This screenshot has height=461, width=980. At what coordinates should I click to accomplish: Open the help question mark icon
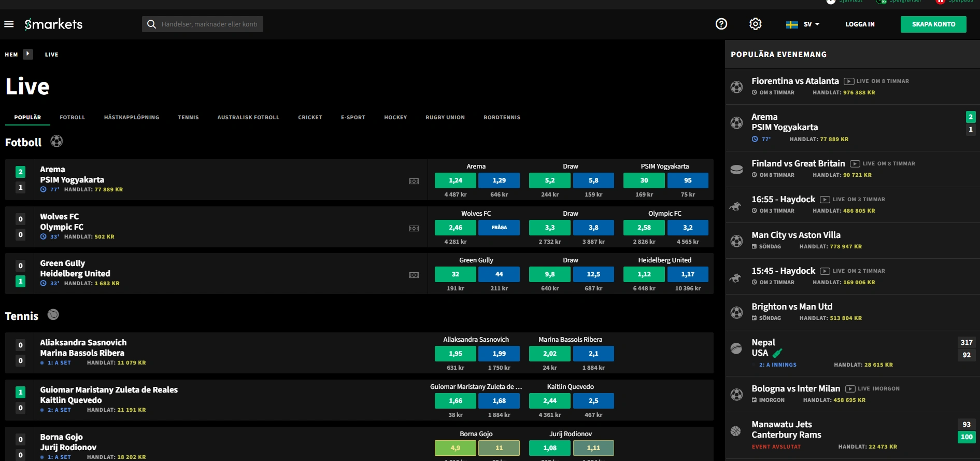click(x=721, y=24)
